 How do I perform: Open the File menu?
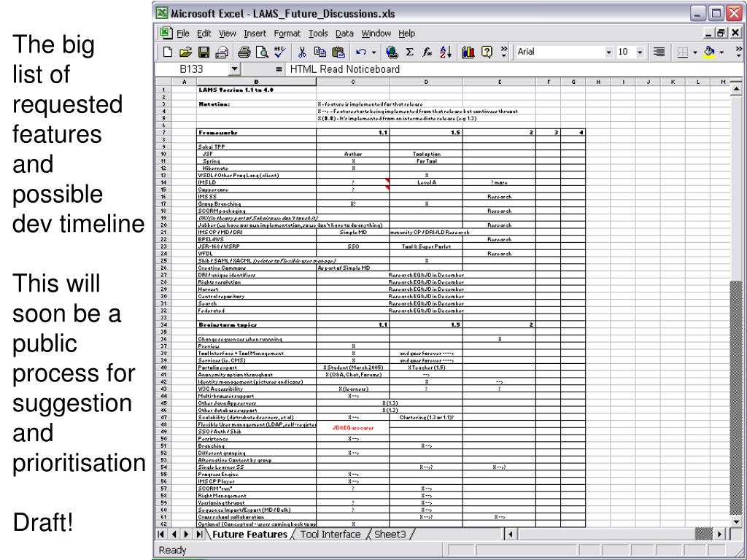pos(183,34)
